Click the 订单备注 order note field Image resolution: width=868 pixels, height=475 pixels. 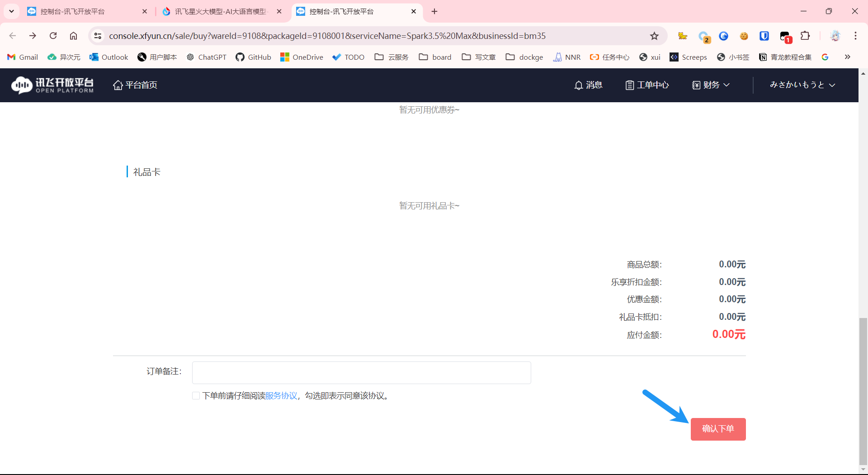(x=361, y=373)
